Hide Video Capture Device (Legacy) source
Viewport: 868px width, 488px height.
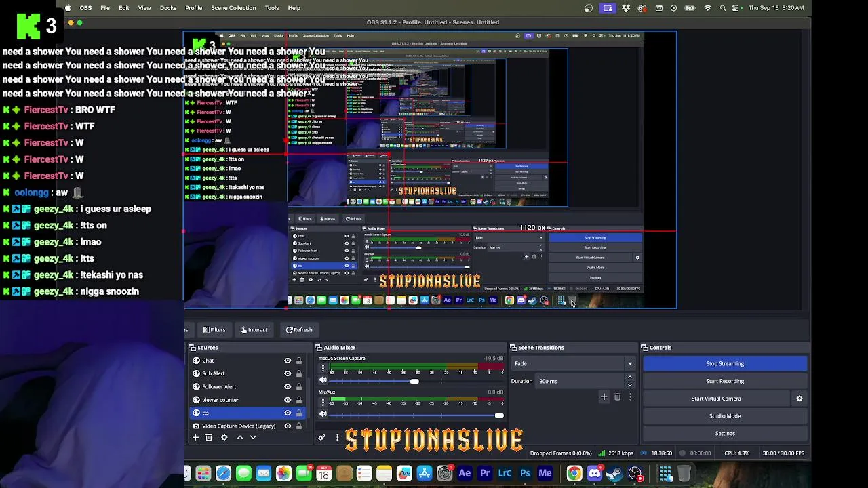click(288, 426)
